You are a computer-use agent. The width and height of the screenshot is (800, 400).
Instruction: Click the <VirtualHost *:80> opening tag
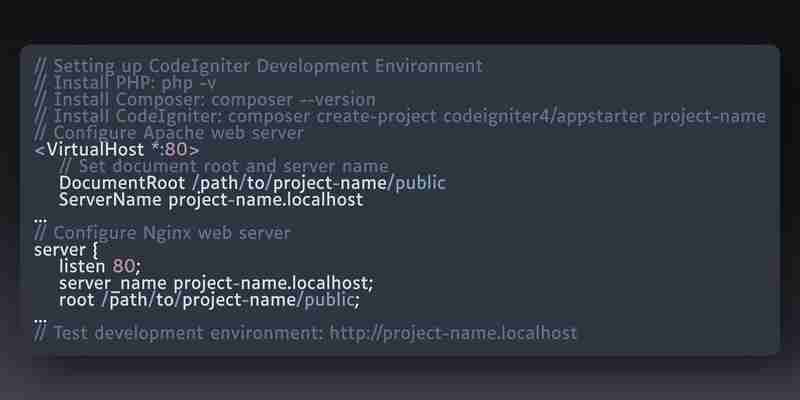117,150
